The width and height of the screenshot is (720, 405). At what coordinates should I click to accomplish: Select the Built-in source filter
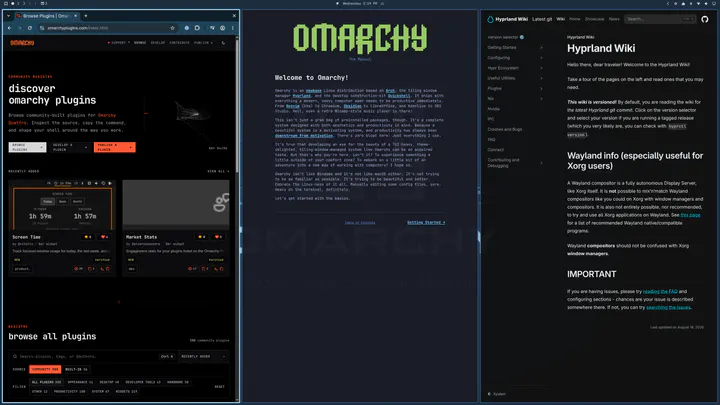(76, 369)
